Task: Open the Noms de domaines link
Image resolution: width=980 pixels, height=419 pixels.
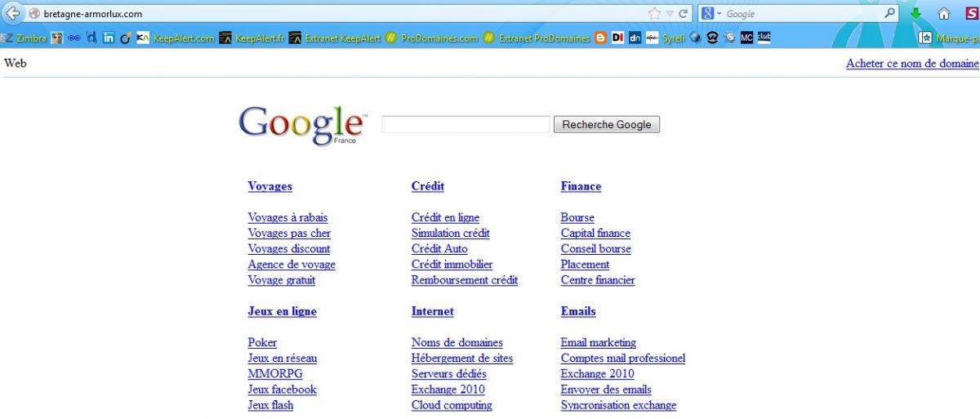Action: 457,342
